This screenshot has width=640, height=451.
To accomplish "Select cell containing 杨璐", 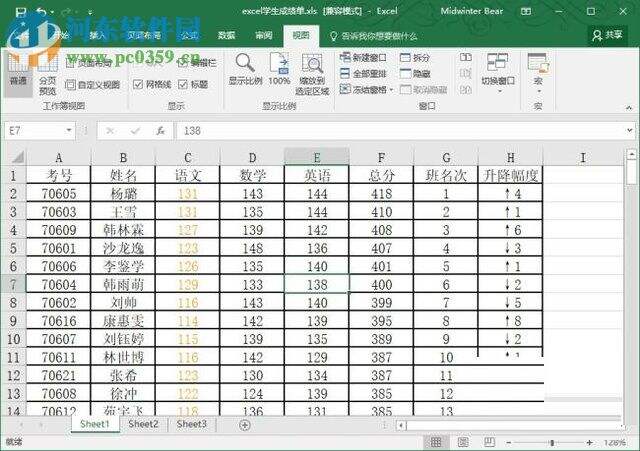I will tap(123, 193).
